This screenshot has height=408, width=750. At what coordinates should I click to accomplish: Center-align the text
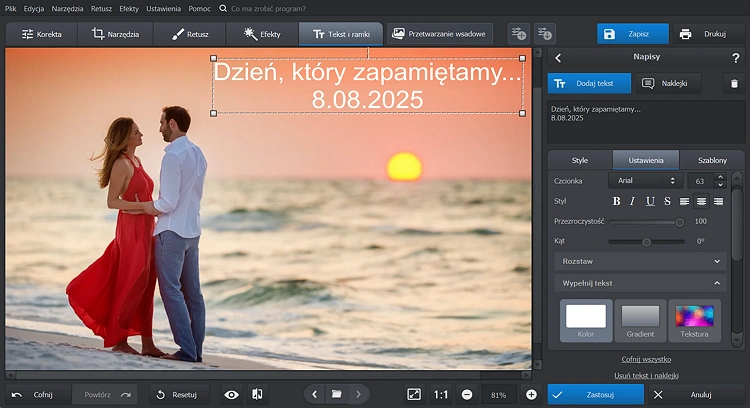coord(701,201)
